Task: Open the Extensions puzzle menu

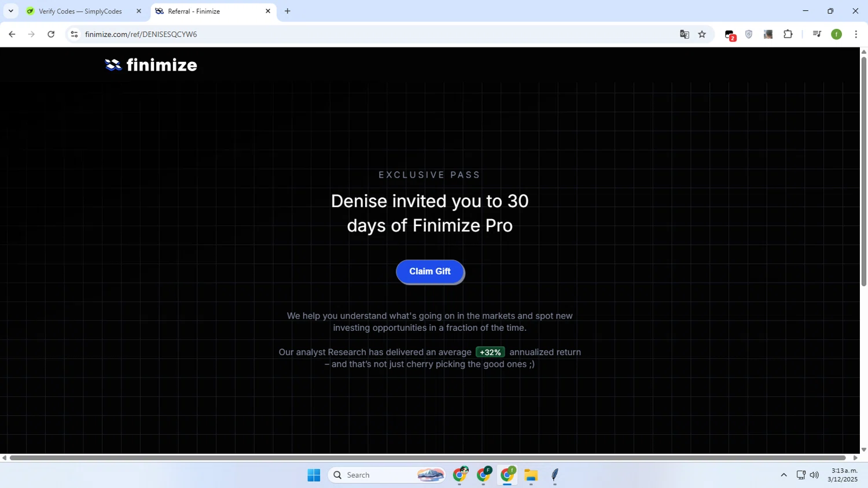Action: (x=788, y=34)
